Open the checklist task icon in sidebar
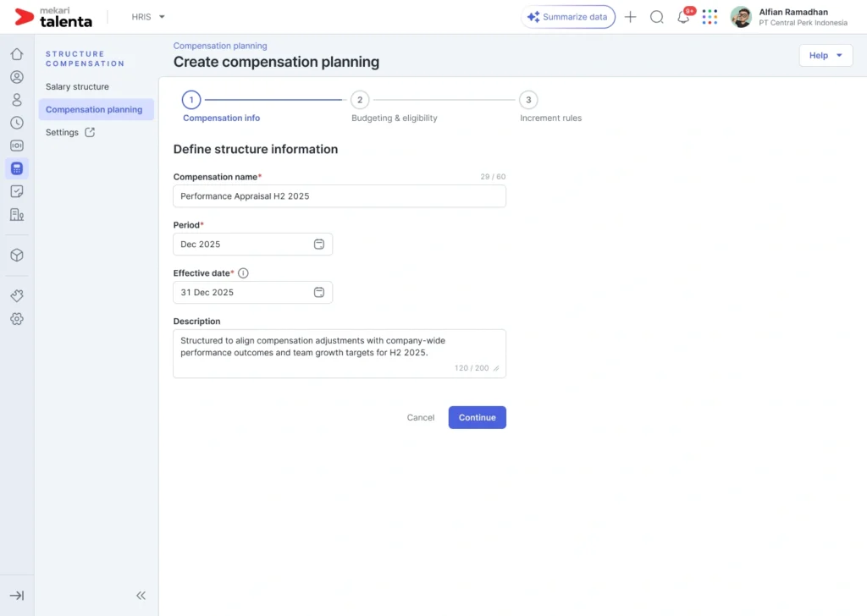 (x=17, y=191)
